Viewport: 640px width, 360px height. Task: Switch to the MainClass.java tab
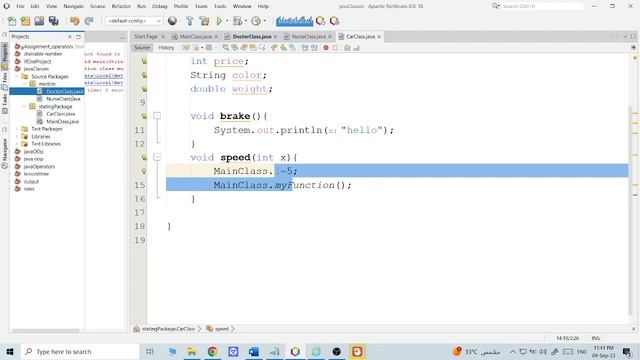pyautogui.click(x=195, y=36)
